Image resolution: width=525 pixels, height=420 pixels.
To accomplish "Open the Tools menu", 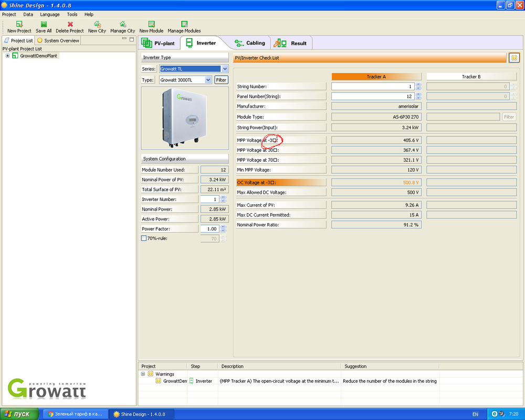I will click(x=72, y=14).
